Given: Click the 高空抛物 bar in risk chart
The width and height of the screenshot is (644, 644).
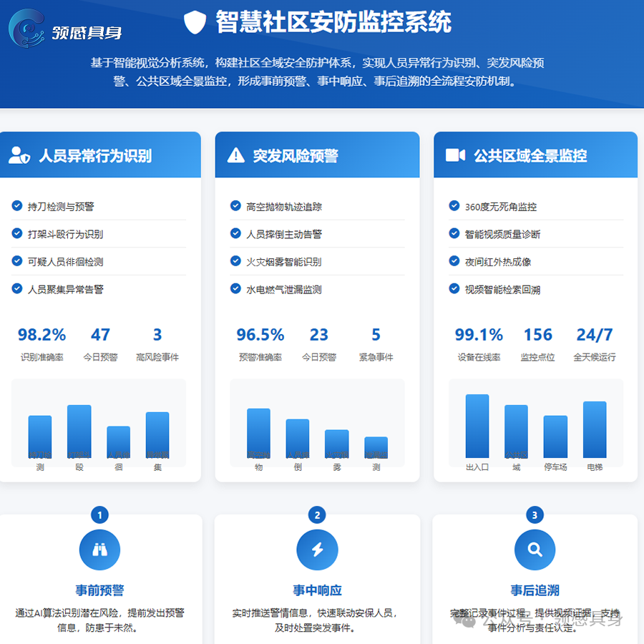Looking at the screenshot, I should pos(258,434).
